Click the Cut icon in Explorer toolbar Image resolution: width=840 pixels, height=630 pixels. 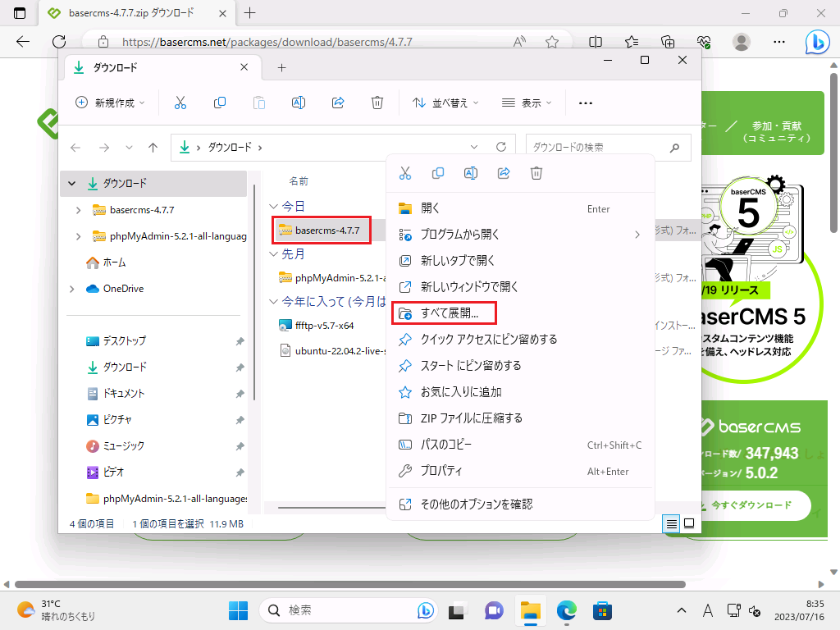pyautogui.click(x=180, y=103)
